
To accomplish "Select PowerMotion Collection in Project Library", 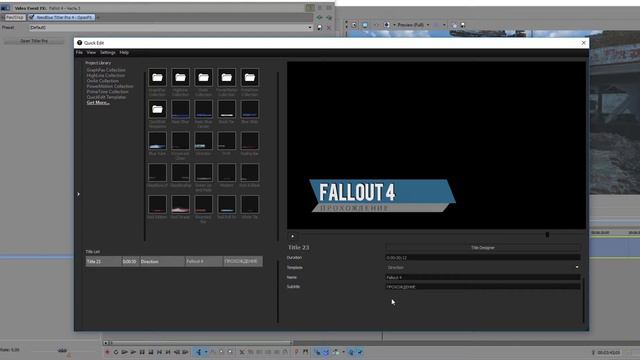I will pyautogui.click(x=110, y=87).
